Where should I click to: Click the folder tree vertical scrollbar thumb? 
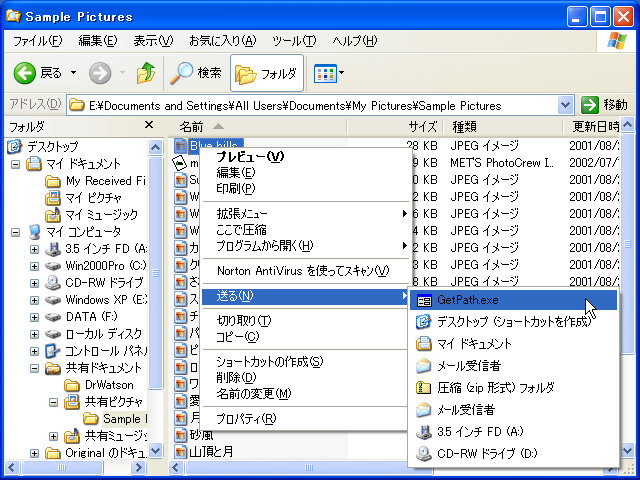156,272
